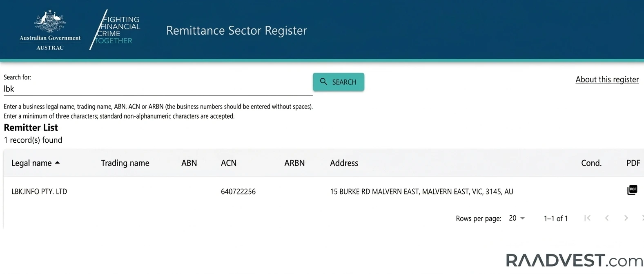The width and height of the screenshot is (644, 274).
Task: Click the ABN column header
Action: tap(189, 163)
